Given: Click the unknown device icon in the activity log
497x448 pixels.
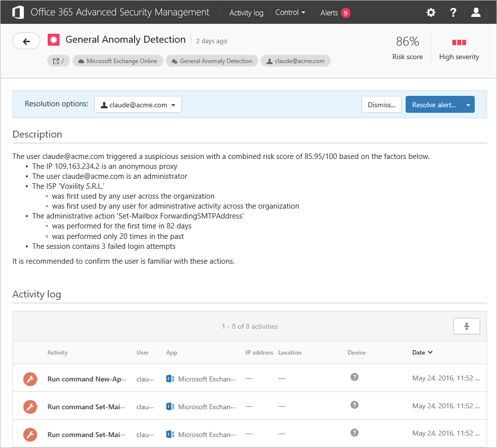Looking at the screenshot, I should pos(355,377).
